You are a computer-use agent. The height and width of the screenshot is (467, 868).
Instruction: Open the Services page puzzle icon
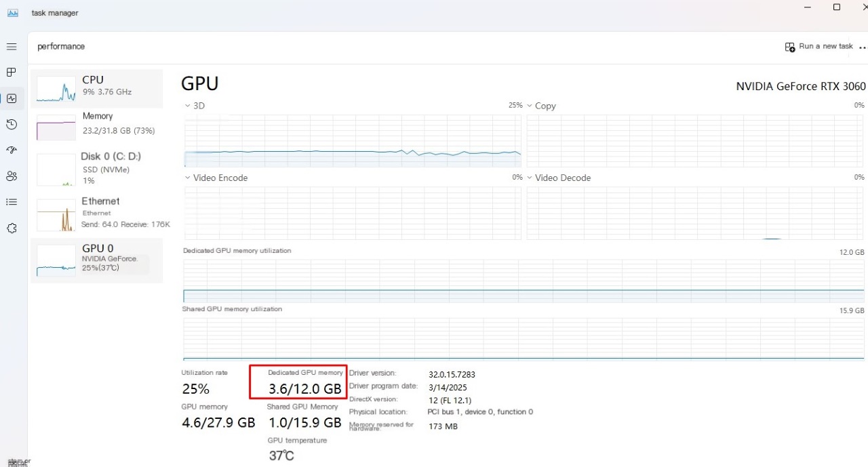click(x=12, y=228)
